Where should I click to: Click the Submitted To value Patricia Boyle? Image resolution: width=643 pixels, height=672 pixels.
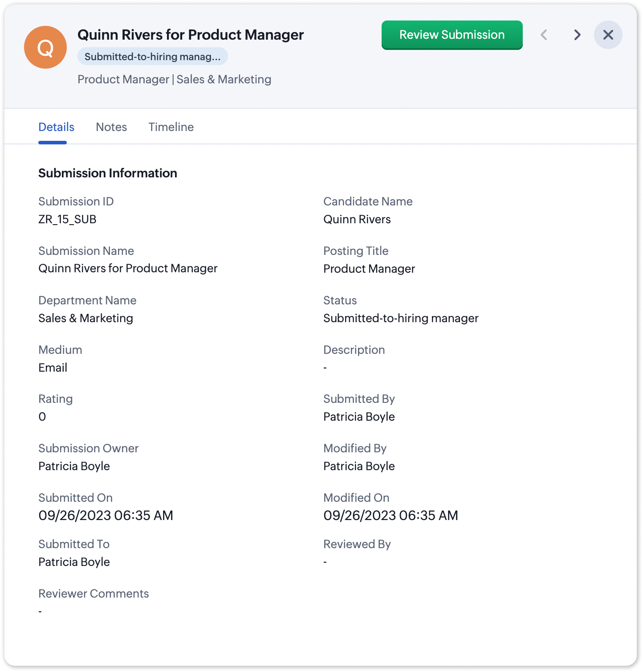pyautogui.click(x=74, y=562)
